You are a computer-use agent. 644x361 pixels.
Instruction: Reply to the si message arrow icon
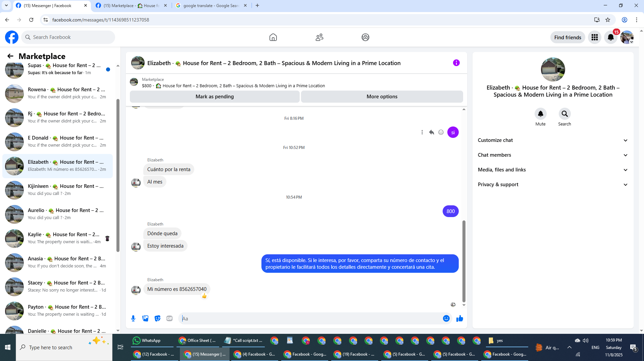(432, 132)
